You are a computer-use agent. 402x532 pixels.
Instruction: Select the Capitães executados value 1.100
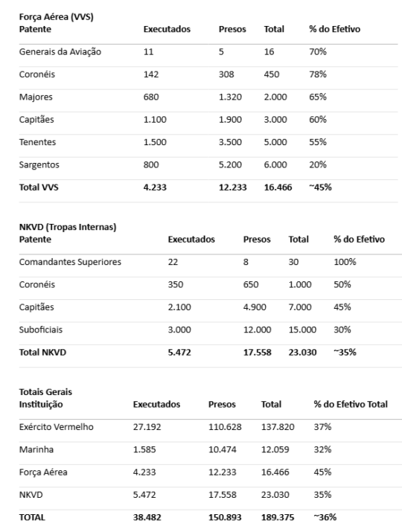155,120
